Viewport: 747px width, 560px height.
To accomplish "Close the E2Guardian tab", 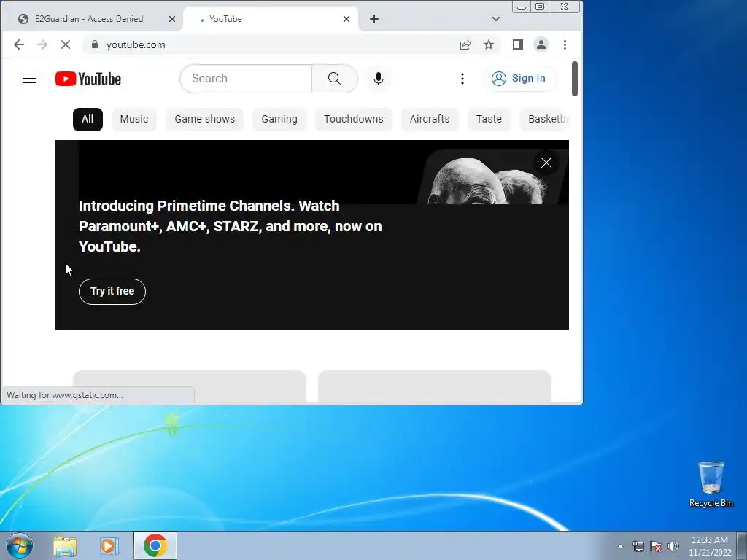I will [x=172, y=19].
